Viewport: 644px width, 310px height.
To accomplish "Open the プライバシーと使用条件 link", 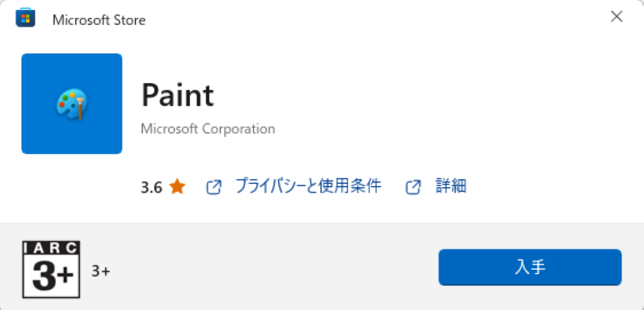I will point(308,186).
